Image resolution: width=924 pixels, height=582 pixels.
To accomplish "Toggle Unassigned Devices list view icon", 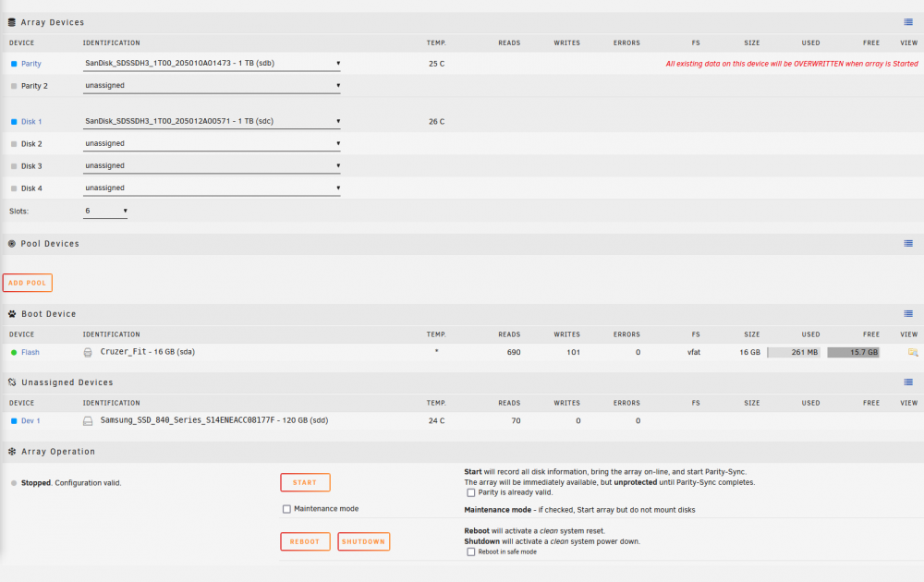I will coord(908,382).
